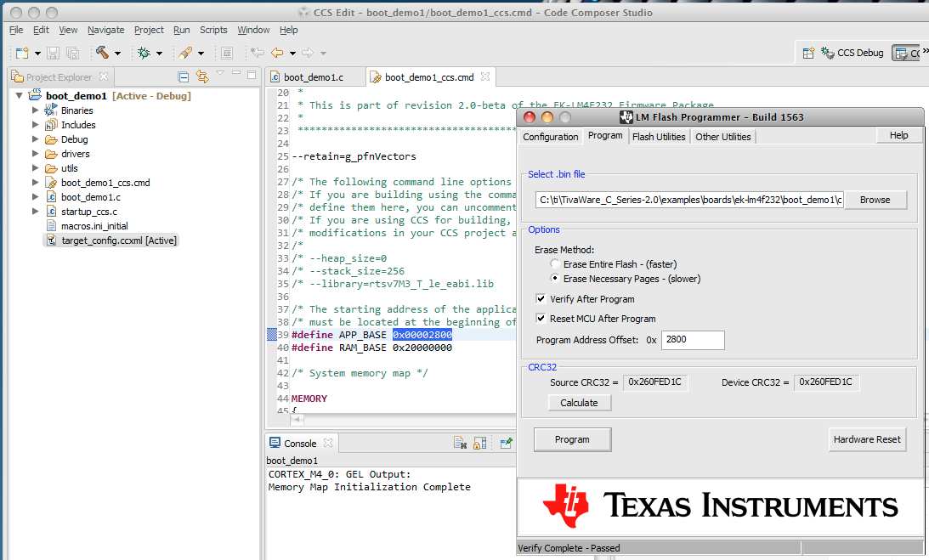Select Erase Entire Flash radio option
929x560 pixels.
tap(554, 263)
